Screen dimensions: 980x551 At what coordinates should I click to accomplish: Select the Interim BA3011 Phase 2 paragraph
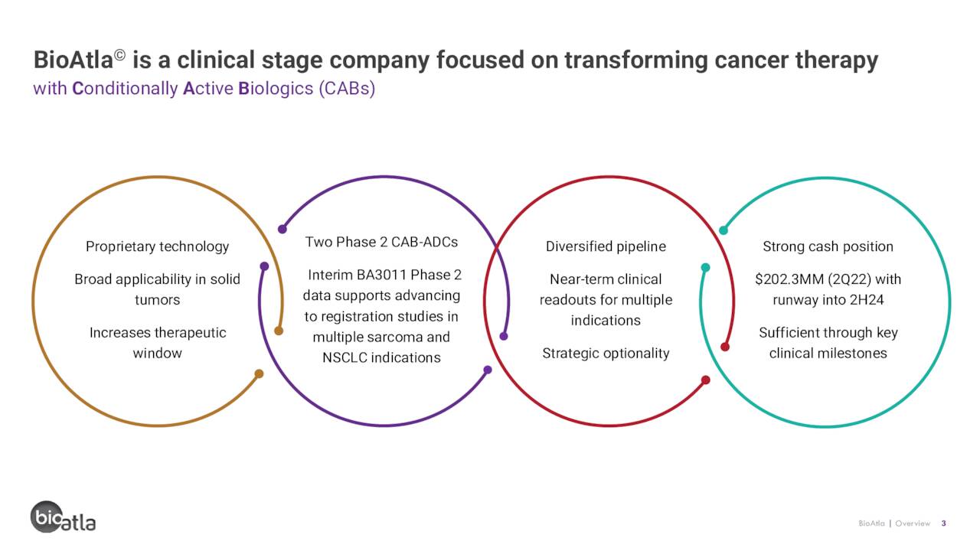pos(381,316)
